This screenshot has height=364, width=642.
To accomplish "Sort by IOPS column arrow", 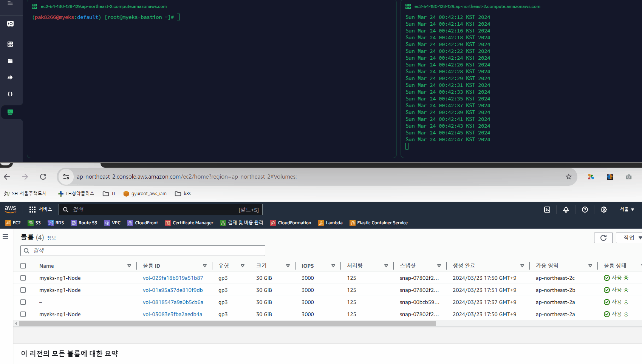I will pyautogui.click(x=333, y=266).
